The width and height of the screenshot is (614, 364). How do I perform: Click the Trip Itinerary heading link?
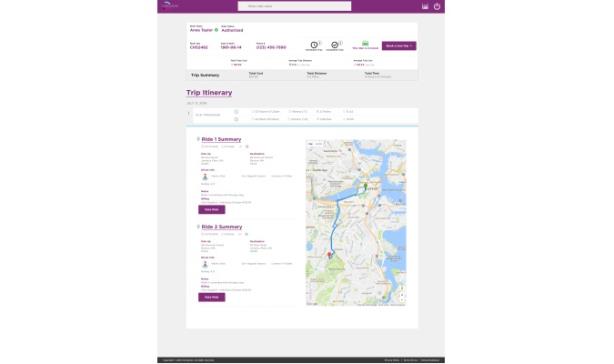[x=209, y=93]
